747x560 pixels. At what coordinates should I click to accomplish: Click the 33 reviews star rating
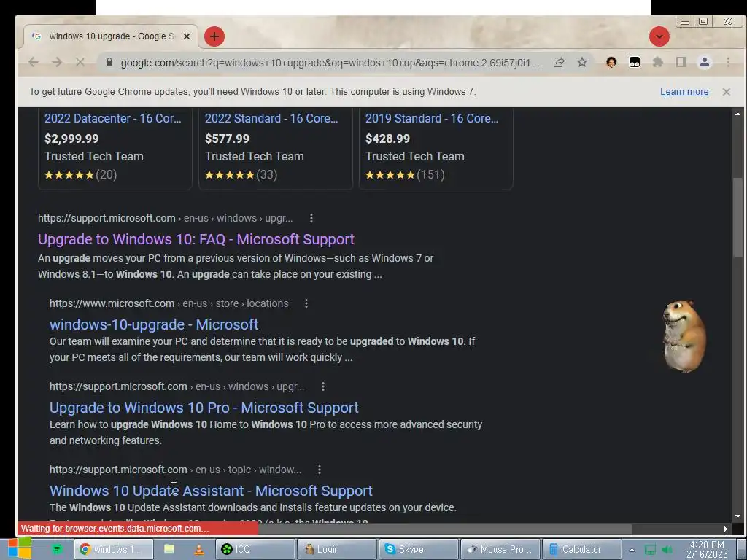click(x=241, y=175)
